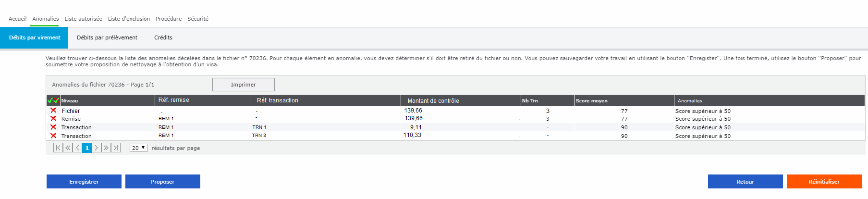Switch to the Débits par prélèvement tab

coord(107,37)
